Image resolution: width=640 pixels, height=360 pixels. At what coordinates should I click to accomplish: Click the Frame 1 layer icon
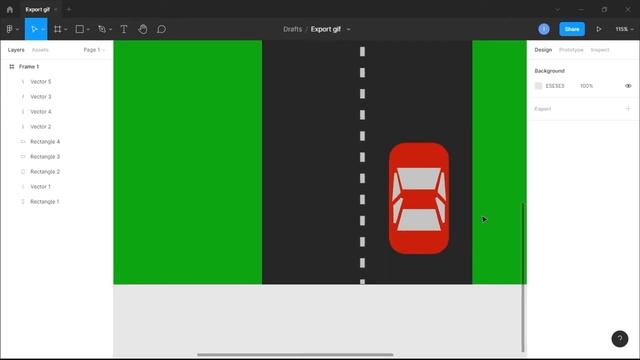pos(11,67)
